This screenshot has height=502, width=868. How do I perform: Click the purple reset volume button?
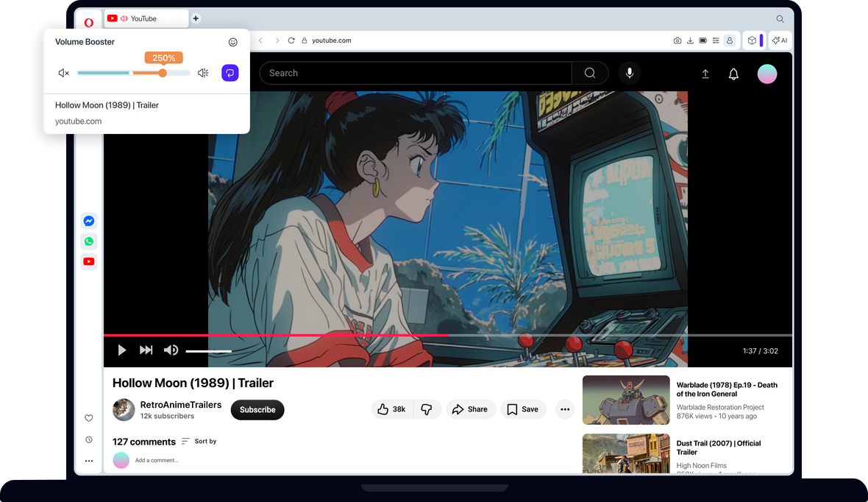[230, 73]
